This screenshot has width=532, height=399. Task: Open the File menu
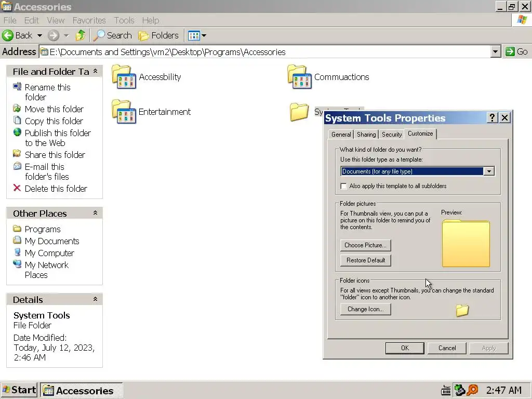click(10, 20)
